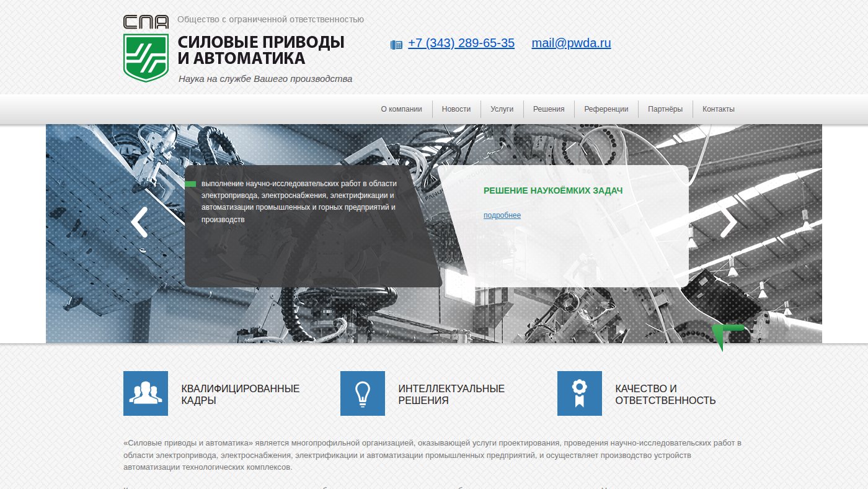The height and width of the screenshot is (489, 868).
Task: Click the Решение наукоёмких задач heading
Action: [553, 191]
